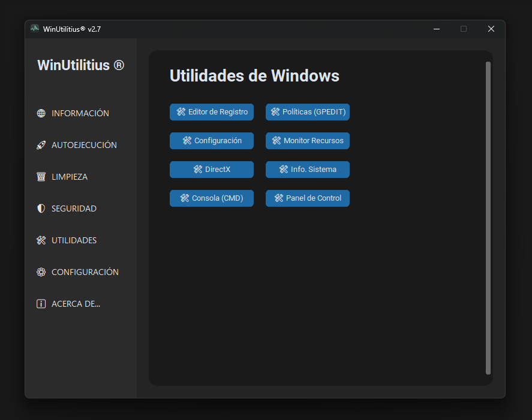Launch Editor de Registro

coord(212,112)
